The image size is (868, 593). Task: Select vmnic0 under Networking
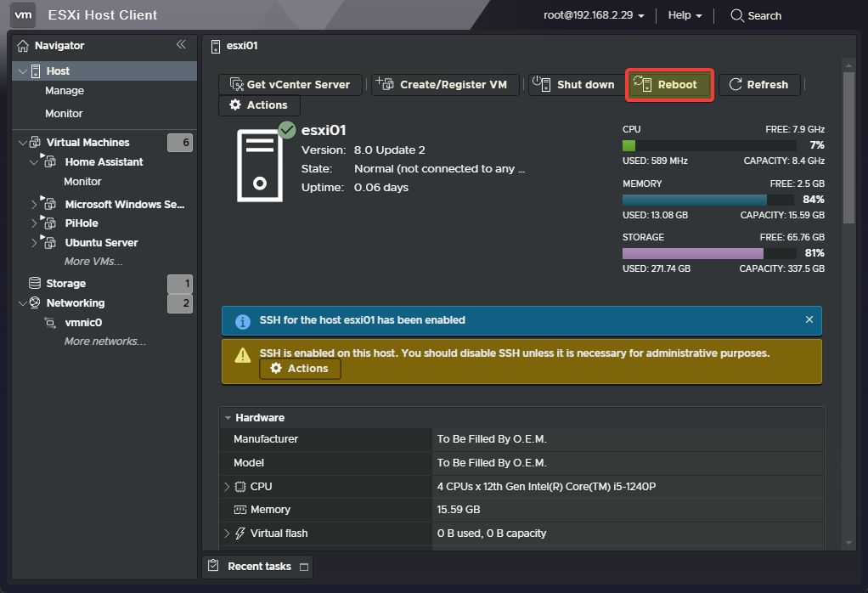[83, 323]
